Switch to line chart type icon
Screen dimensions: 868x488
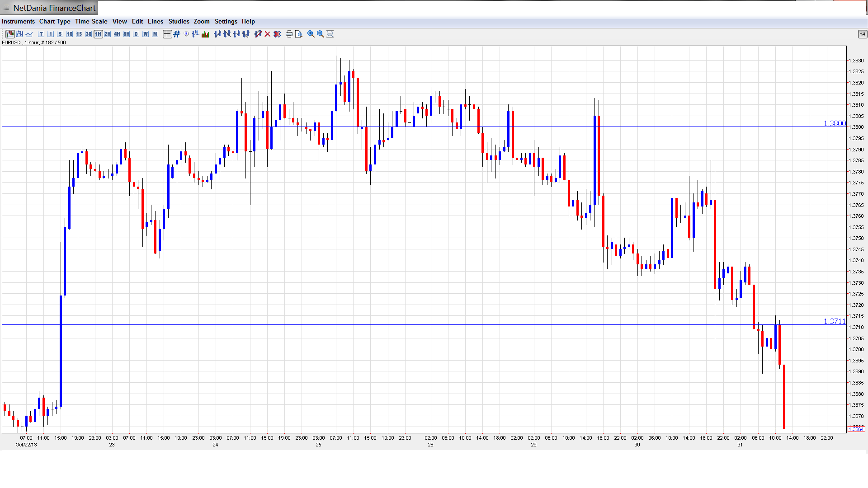29,34
